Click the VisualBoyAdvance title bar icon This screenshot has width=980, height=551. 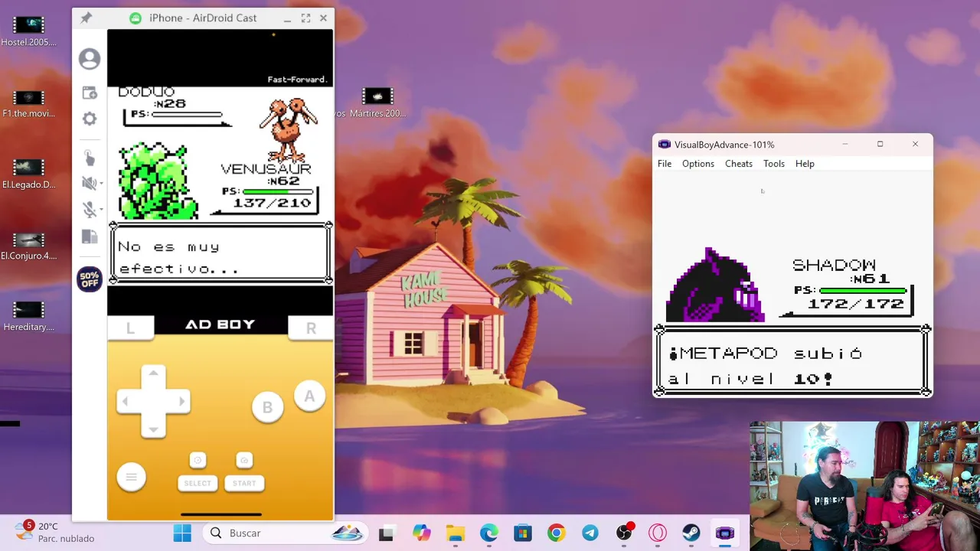[x=665, y=145]
